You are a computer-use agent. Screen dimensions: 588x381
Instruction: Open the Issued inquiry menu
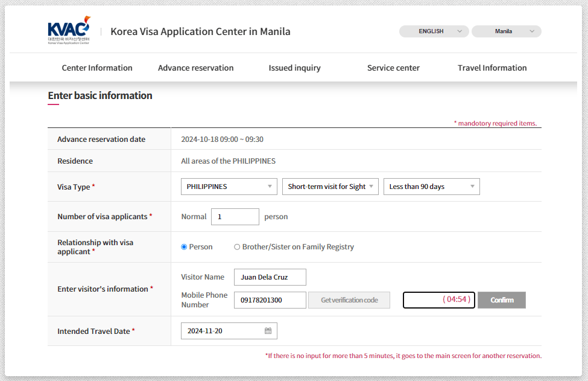pos(294,68)
